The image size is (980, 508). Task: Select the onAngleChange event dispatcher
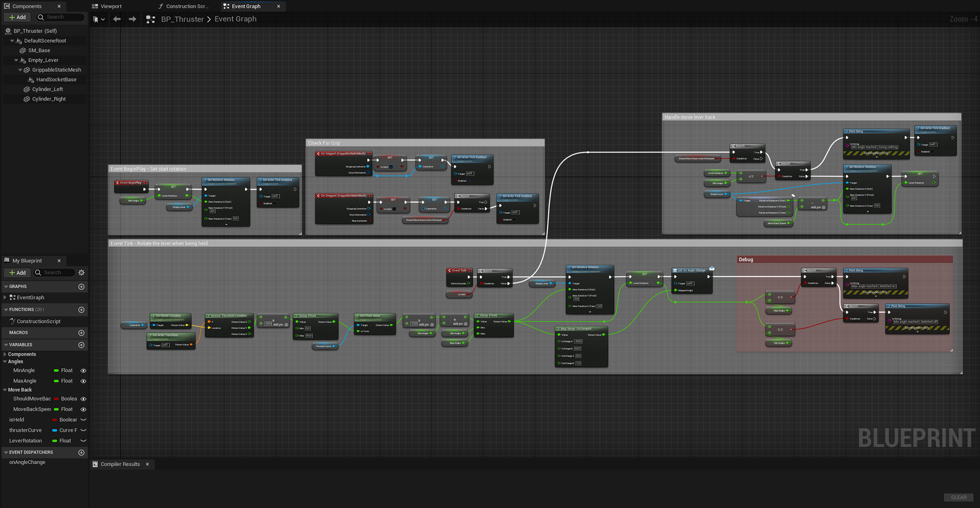(27, 462)
